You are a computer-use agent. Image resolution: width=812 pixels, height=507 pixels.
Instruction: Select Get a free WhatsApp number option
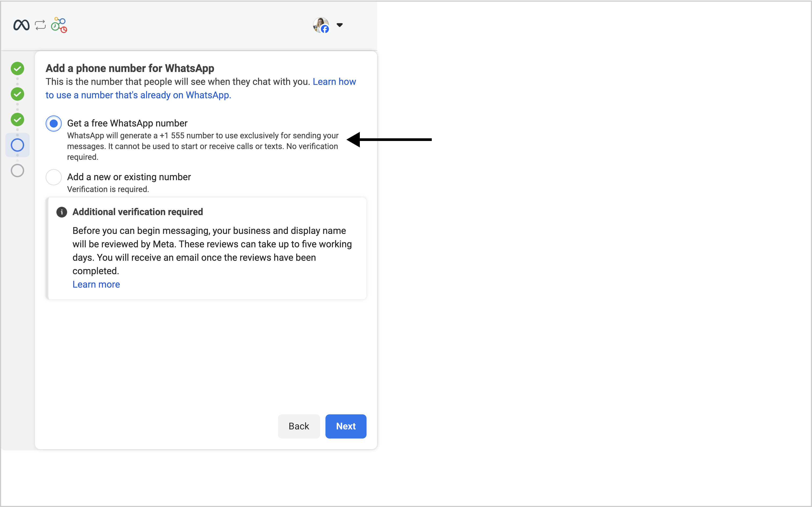click(x=54, y=124)
